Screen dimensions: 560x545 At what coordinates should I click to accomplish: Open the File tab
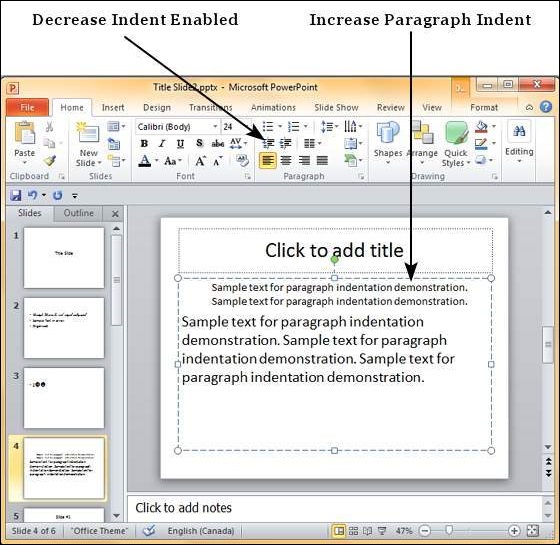pyautogui.click(x=27, y=107)
